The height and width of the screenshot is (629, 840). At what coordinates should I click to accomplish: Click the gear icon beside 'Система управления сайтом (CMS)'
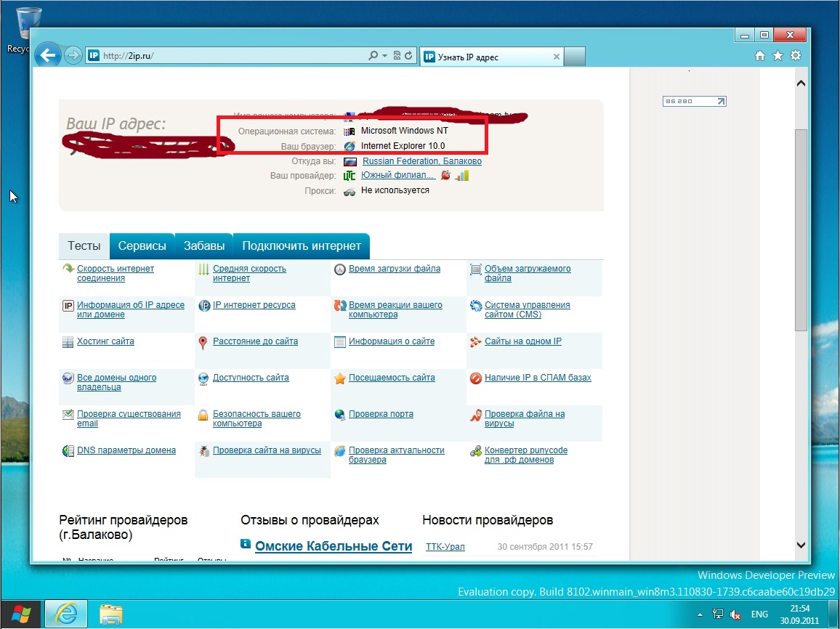point(476,306)
